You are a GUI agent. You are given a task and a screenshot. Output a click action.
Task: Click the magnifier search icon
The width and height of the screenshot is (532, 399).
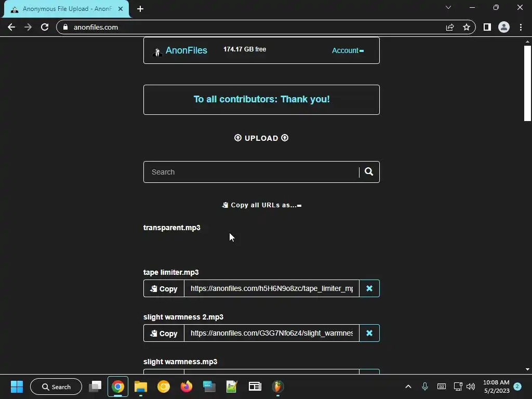coord(369,171)
